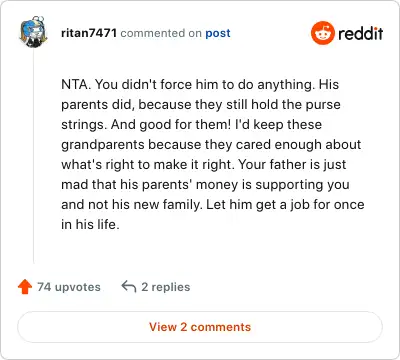Click the word "grandparents" in the comment
This screenshot has height=360, width=400.
click(103, 145)
